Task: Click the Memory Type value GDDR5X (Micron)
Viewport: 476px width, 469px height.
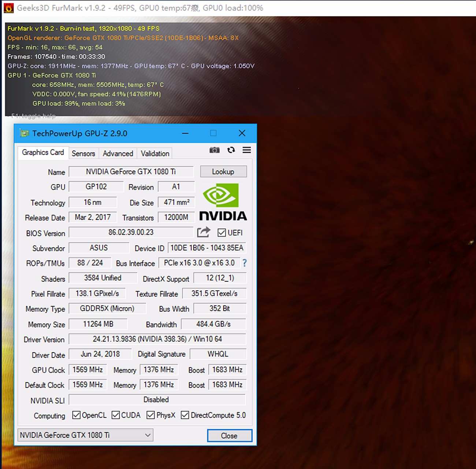Action: pyautogui.click(x=107, y=309)
